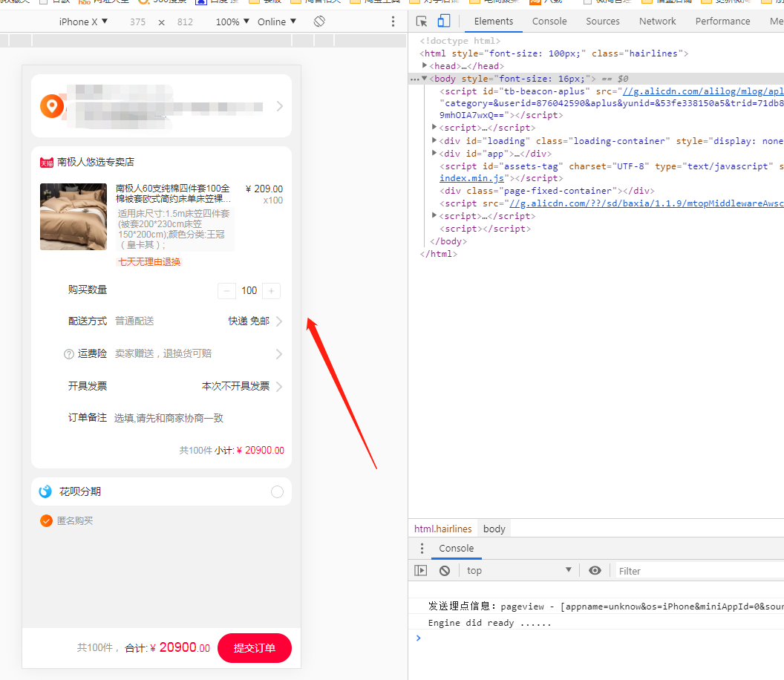Open the iPhone X device dropdown
The height and width of the screenshot is (680, 784).
83,22
